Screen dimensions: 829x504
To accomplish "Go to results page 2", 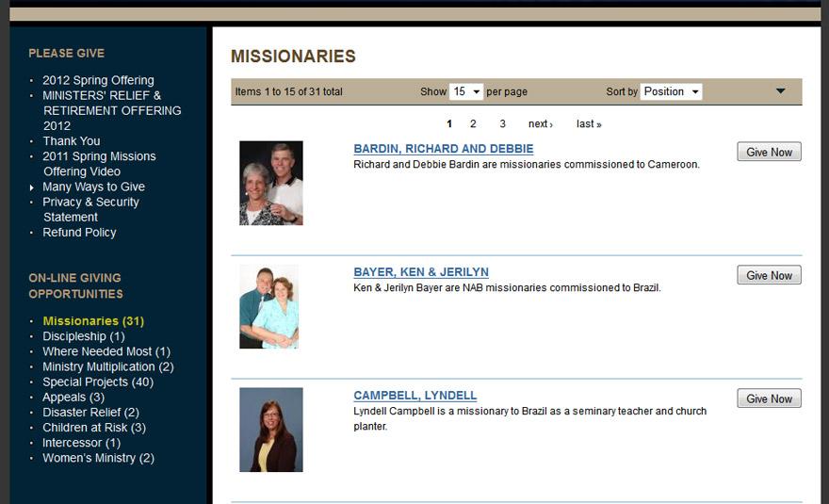I will (473, 123).
